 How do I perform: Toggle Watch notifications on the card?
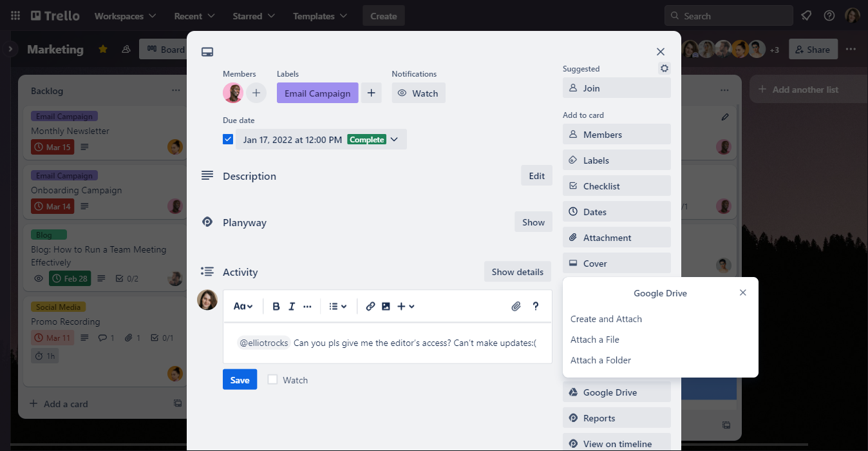[418, 93]
